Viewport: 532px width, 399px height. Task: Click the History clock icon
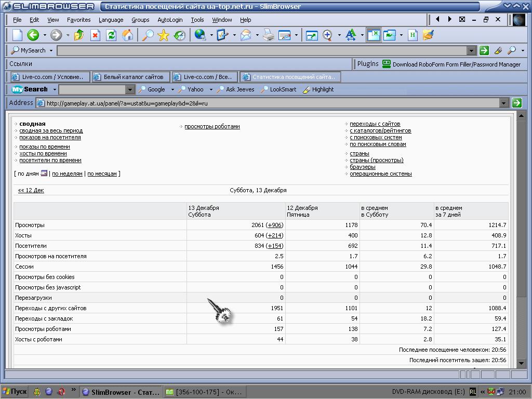(180, 35)
